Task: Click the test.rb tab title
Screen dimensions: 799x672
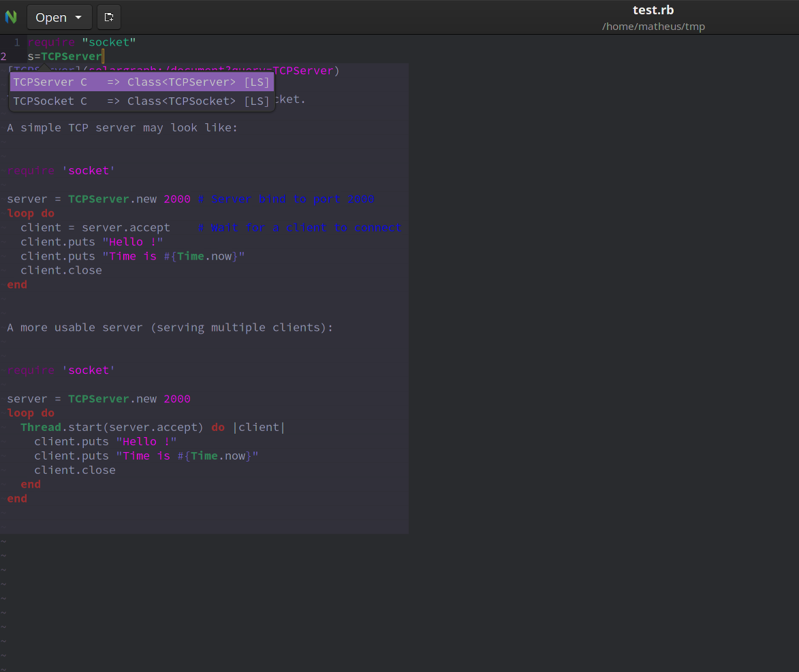Action: (653, 10)
